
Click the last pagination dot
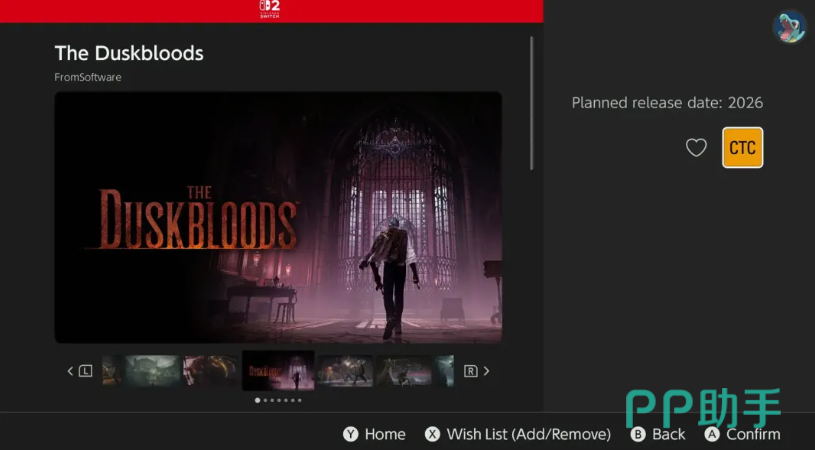pos(299,400)
